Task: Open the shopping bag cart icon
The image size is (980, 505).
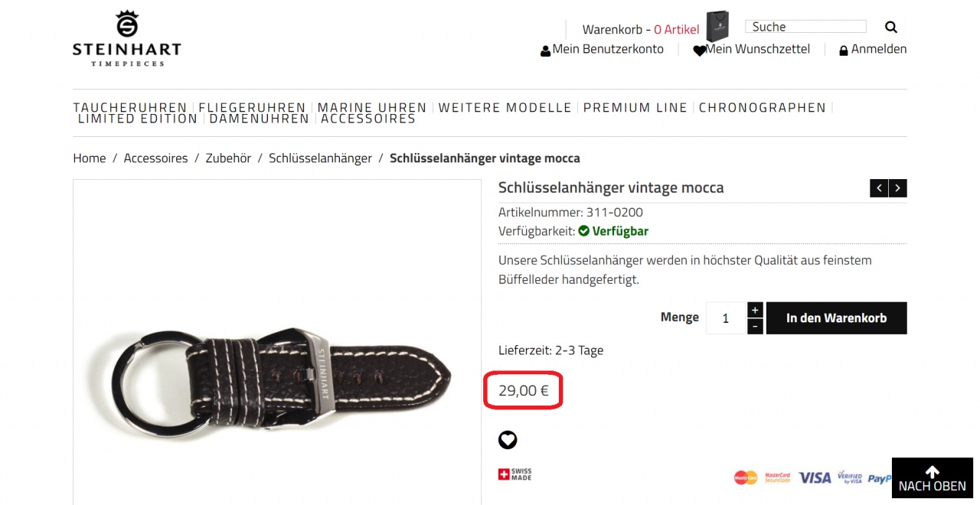Action: tap(717, 27)
